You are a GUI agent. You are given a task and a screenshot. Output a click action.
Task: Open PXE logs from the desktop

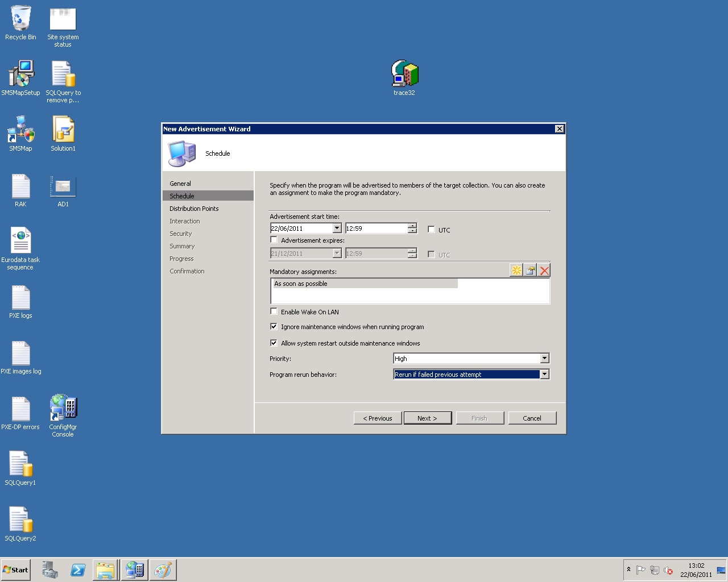click(20, 297)
